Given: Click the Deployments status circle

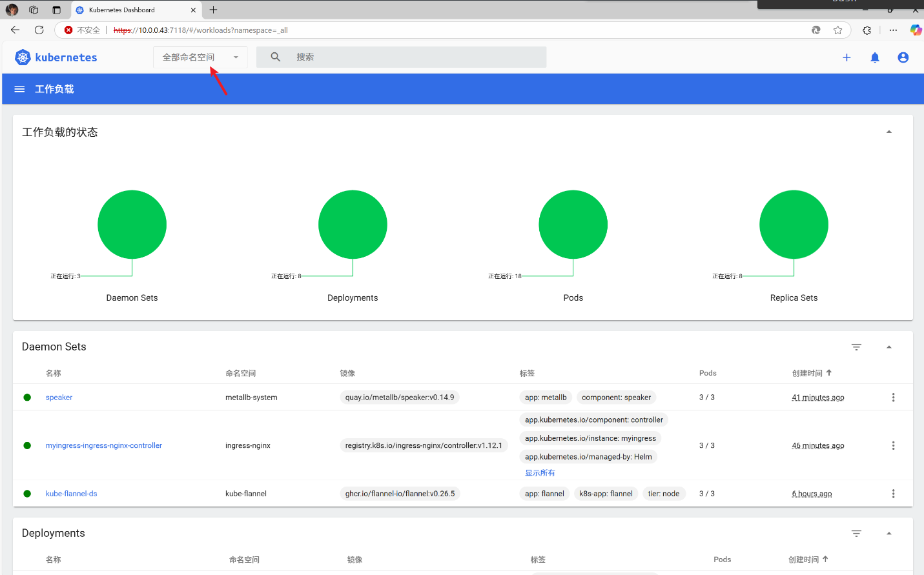Looking at the screenshot, I should tap(353, 225).
